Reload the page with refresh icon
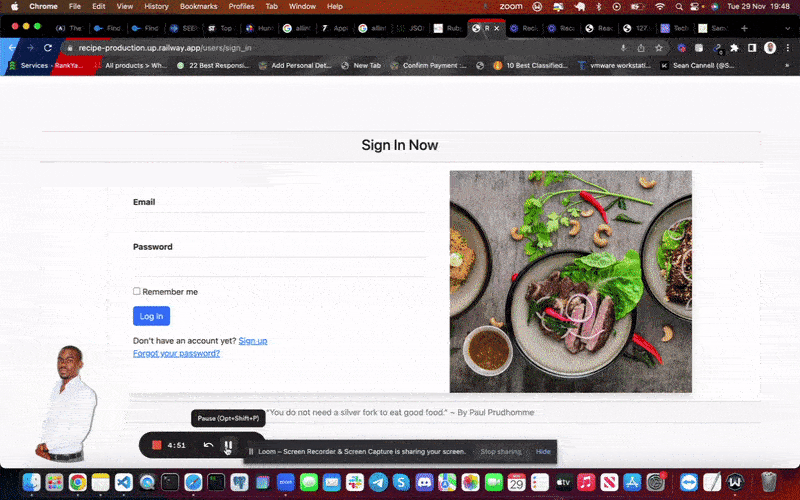The height and width of the screenshot is (500, 800). 47,47
